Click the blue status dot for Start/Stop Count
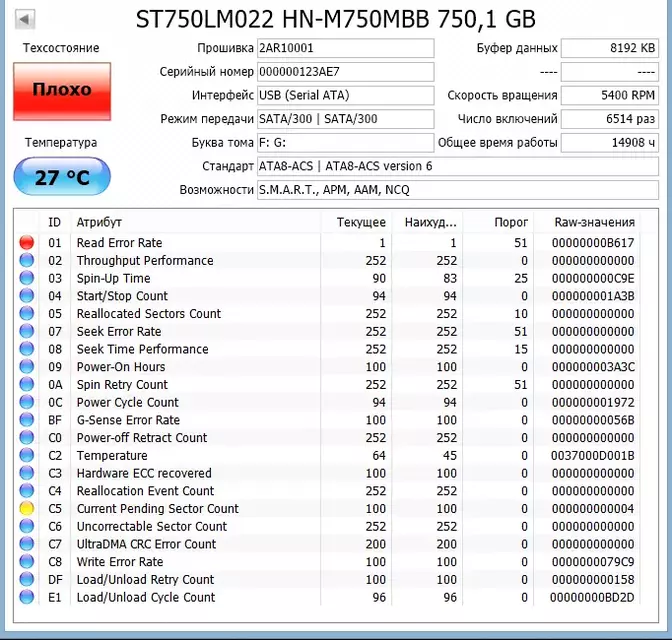 (27, 295)
